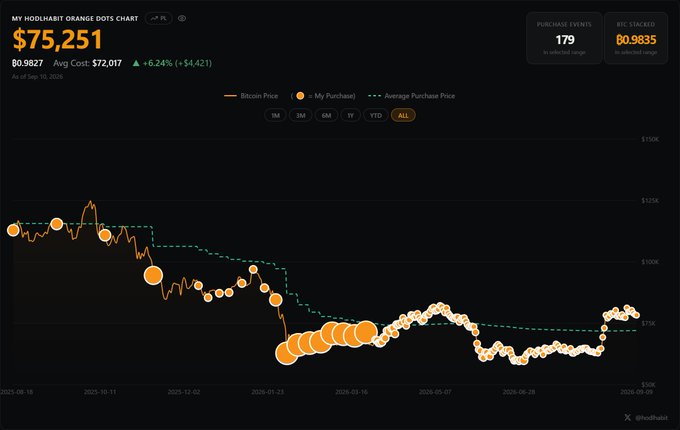Open the @hodlhabit handle link

[x=651, y=417]
